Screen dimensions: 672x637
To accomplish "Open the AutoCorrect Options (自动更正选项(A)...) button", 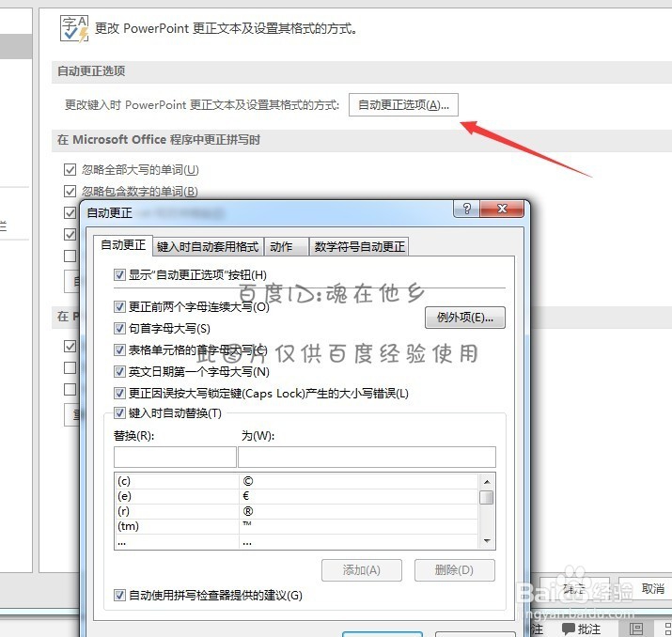I will pyautogui.click(x=403, y=105).
